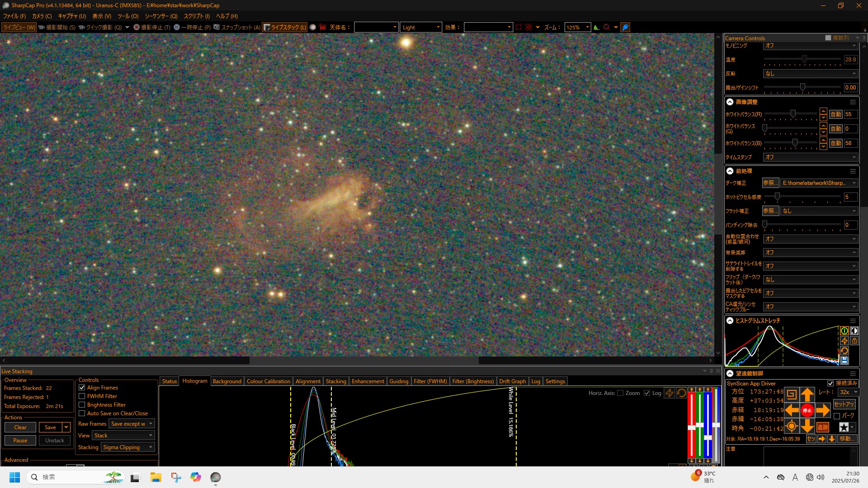Click the red telescope stop button
868x488 pixels.
tap(807, 410)
